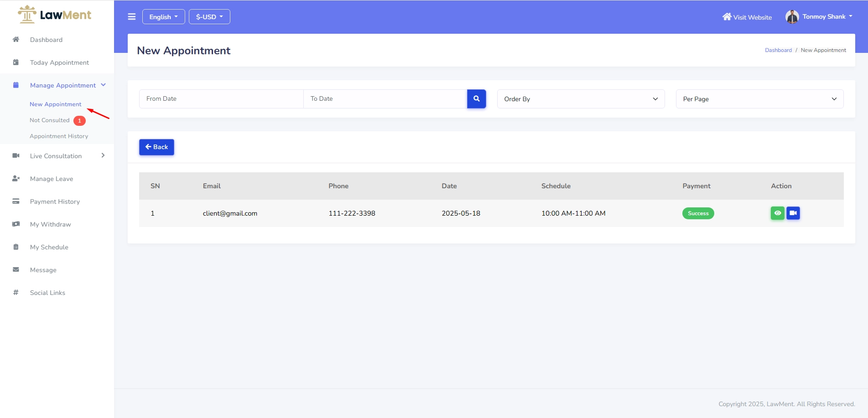This screenshot has height=418, width=868.
Task: Click the phone number 111-222-3398
Action: pyautogui.click(x=352, y=213)
